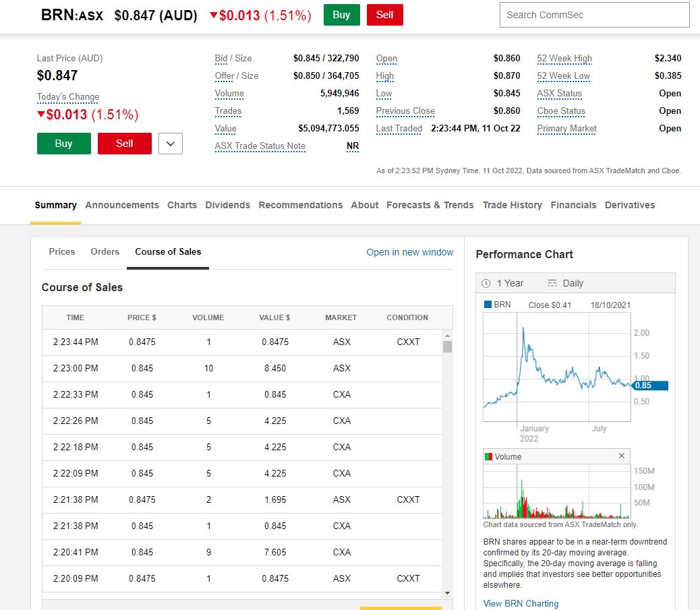
Task: Click the scroll down arrow in Course of Sales
Action: coord(446,592)
